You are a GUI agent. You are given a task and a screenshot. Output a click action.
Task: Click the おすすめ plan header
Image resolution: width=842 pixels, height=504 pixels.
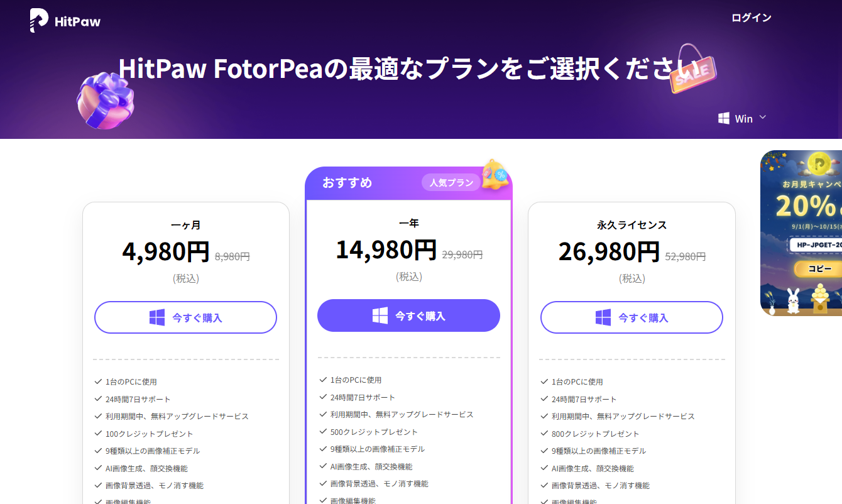(347, 183)
